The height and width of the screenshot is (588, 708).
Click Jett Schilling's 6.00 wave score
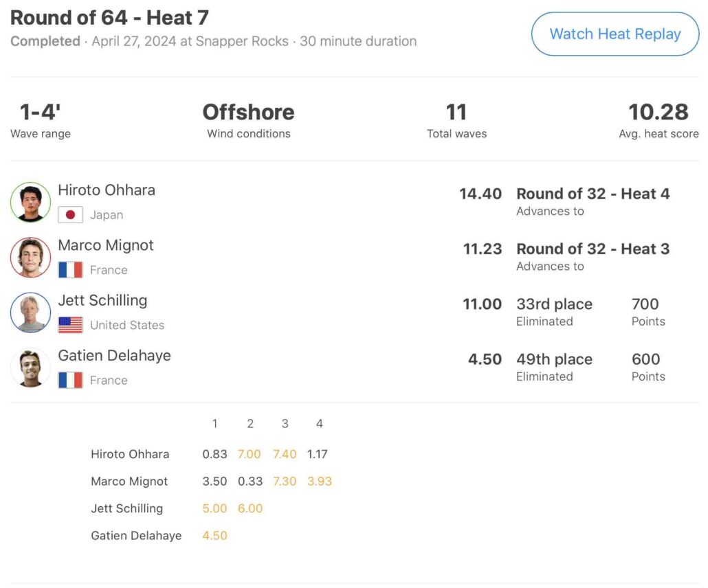(x=250, y=508)
